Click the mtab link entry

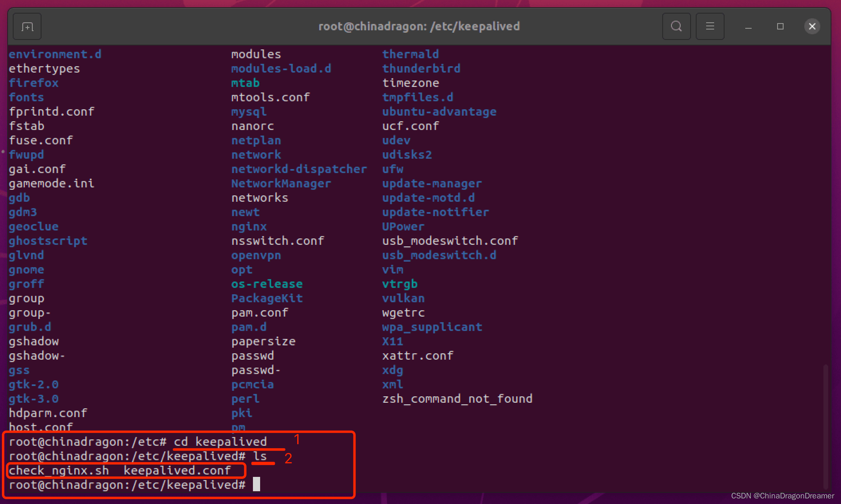pos(245,83)
